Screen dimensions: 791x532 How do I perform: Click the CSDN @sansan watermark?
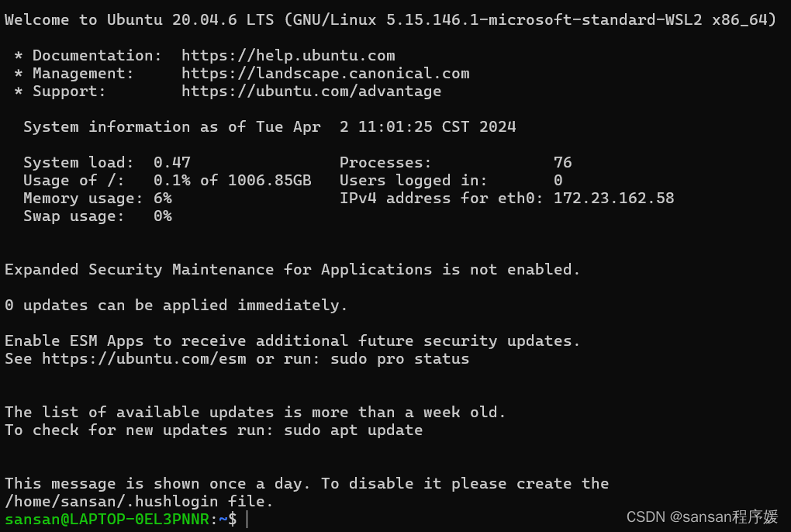pos(703,516)
